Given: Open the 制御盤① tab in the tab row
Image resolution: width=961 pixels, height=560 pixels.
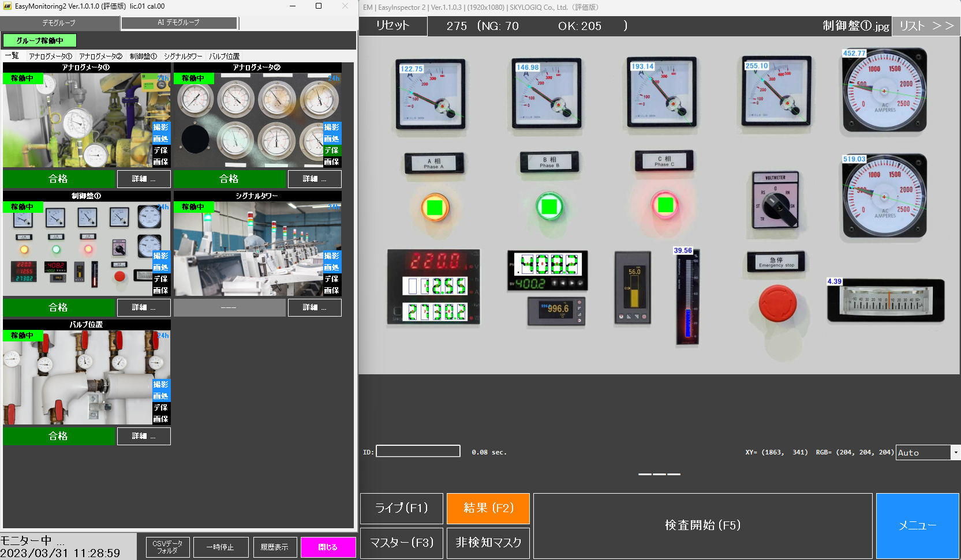Looking at the screenshot, I should pyautogui.click(x=143, y=56).
